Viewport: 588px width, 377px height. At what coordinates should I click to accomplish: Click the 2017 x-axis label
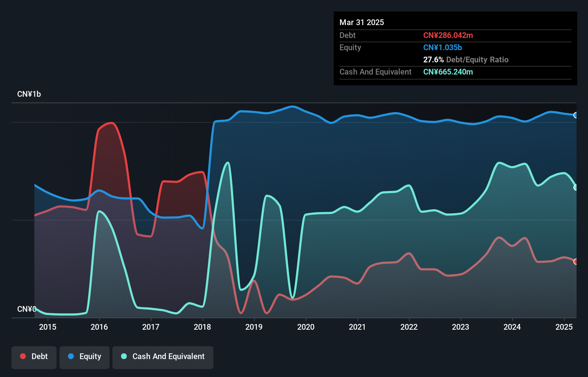pyautogui.click(x=151, y=327)
